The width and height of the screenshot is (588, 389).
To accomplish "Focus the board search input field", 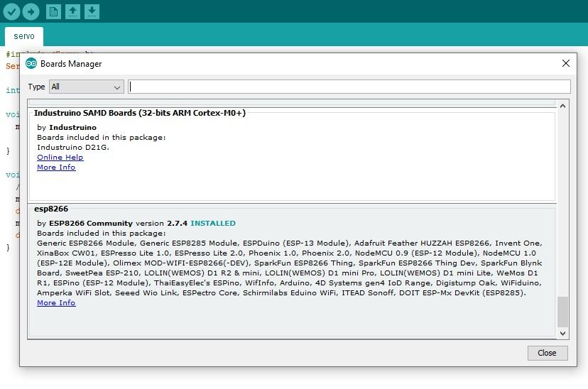I will point(349,87).
